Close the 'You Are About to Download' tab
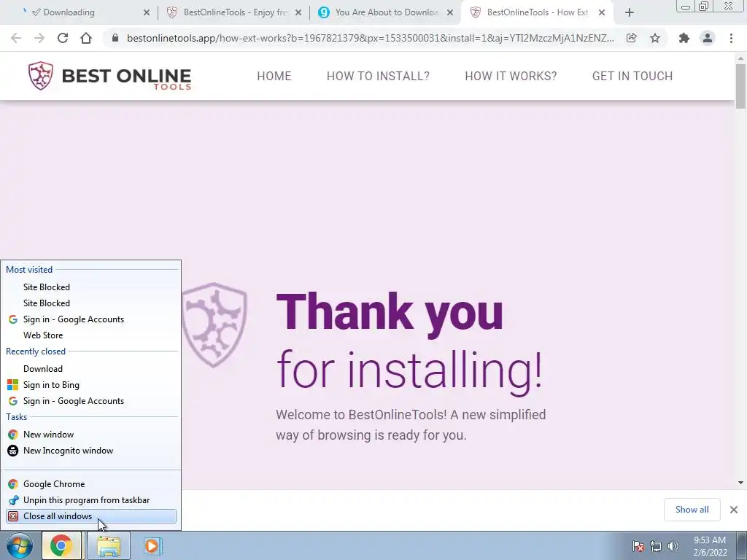This screenshot has height=560, width=747. click(x=449, y=13)
